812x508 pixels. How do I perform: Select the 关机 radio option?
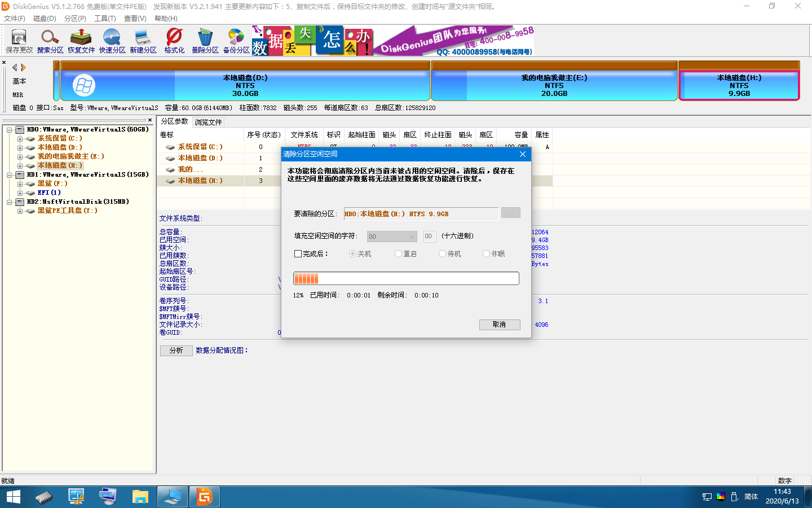[x=352, y=254]
